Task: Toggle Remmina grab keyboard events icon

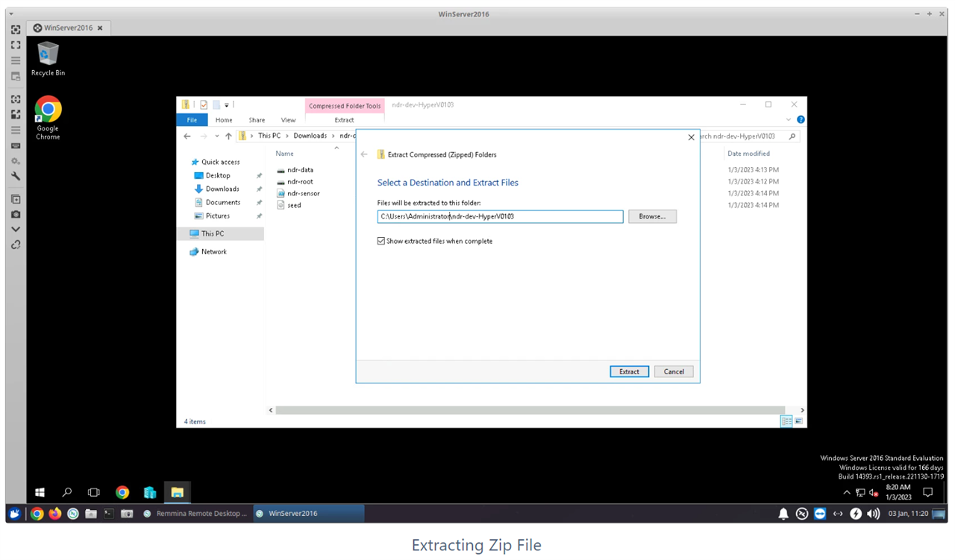Action: [16, 145]
